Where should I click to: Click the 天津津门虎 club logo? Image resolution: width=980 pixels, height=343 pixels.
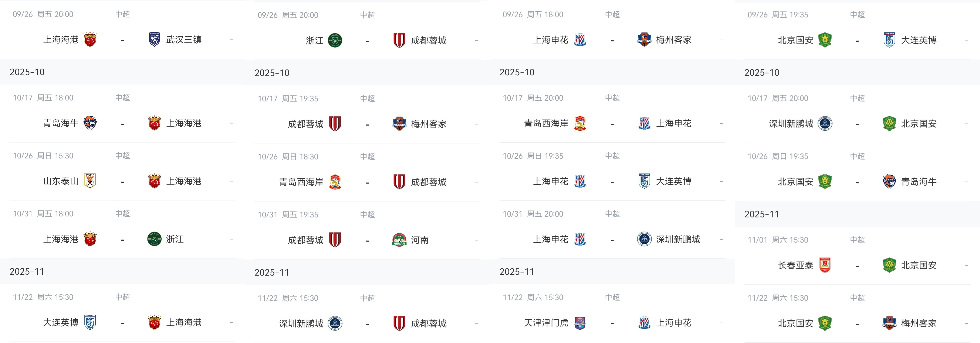(580, 323)
